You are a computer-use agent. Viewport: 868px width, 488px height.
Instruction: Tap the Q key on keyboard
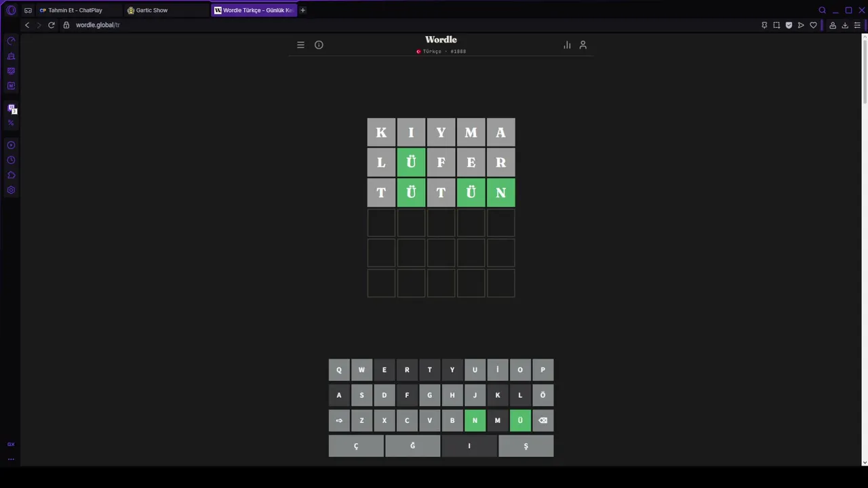click(x=339, y=370)
